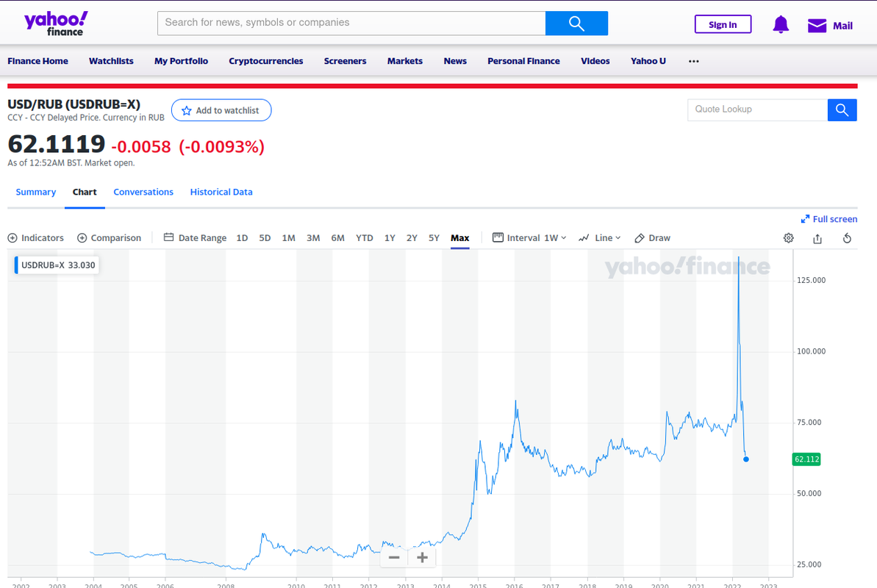
Task: Click the Line chart type icon
Action: [x=584, y=238]
